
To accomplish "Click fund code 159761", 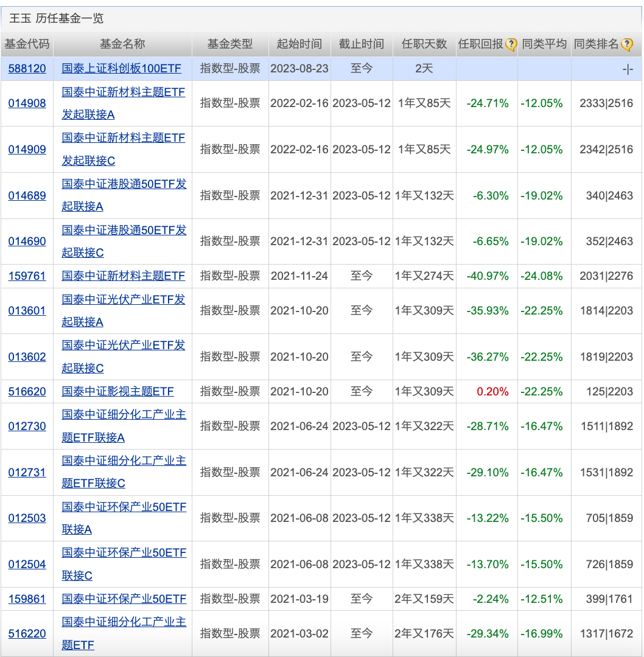I will (x=27, y=276).
